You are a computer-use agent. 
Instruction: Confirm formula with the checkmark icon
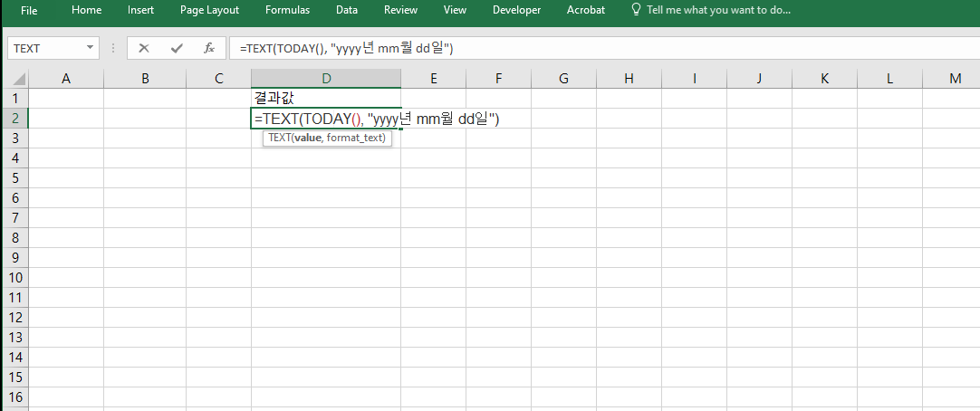177,48
